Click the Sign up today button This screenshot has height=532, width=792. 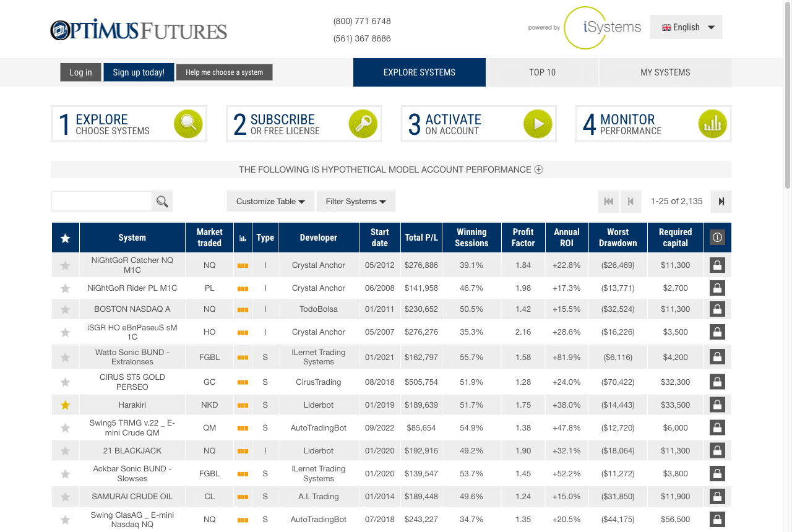[x=139, y=72]
